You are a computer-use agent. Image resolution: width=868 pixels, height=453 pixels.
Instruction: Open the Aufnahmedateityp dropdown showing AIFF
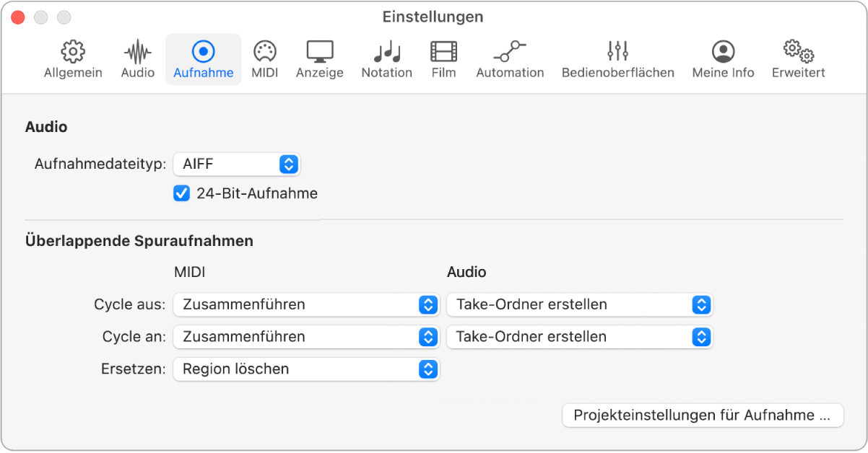coord(237,164)
